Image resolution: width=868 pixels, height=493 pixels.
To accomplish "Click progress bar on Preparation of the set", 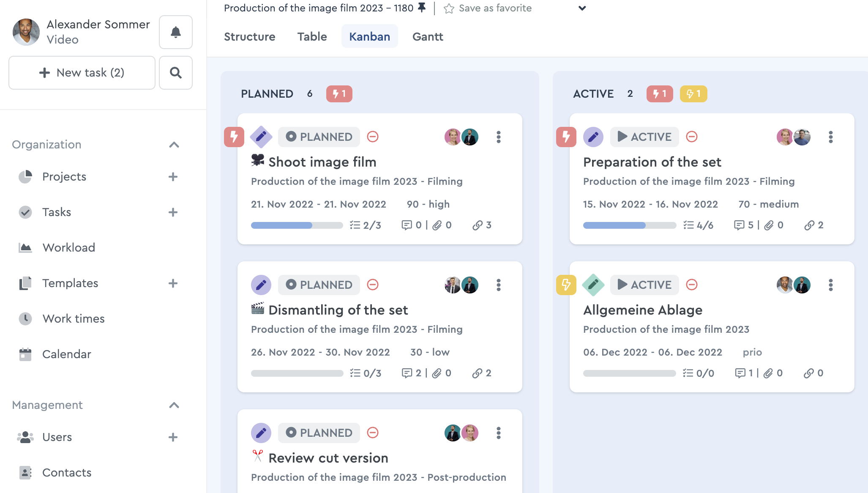I will click(x=629, y=225).
